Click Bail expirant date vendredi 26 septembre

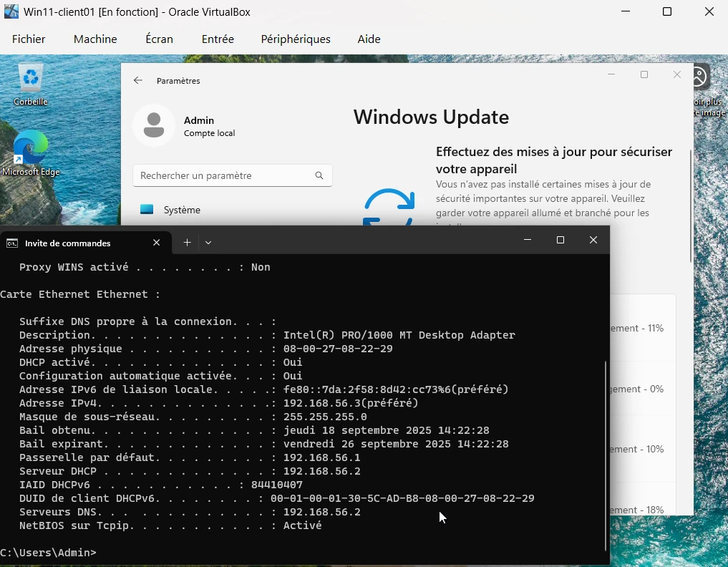pyautogui.click(x=396, y=444)
